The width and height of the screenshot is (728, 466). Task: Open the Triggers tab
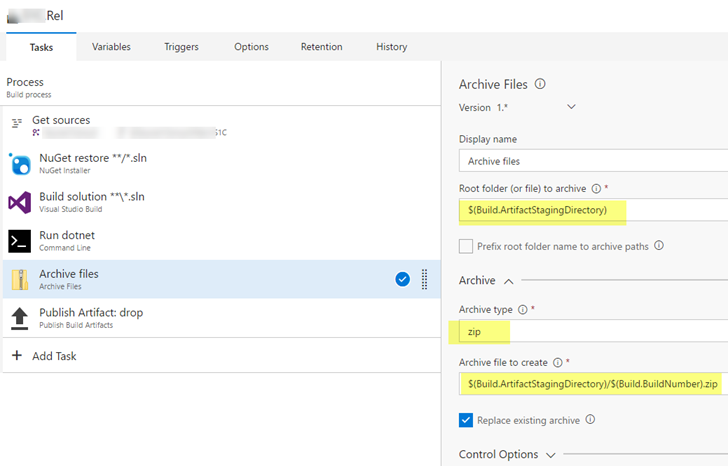click(x=181, y=47)
